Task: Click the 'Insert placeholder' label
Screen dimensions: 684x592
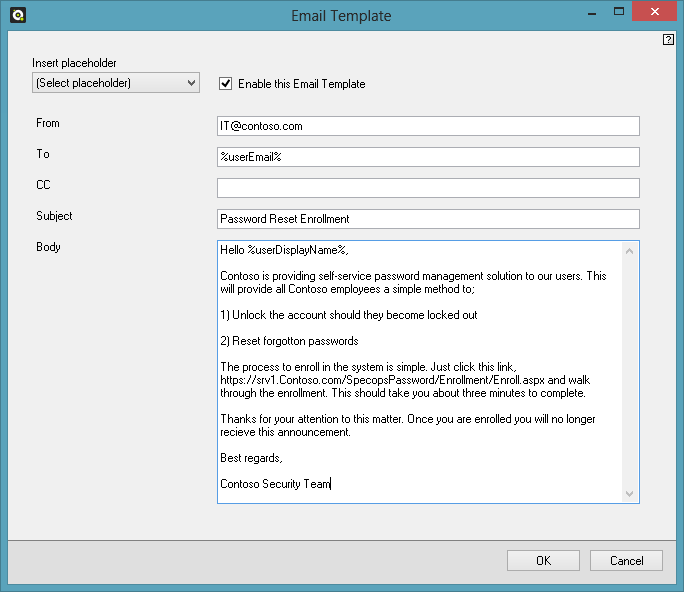Action: [x=74, y=63]
